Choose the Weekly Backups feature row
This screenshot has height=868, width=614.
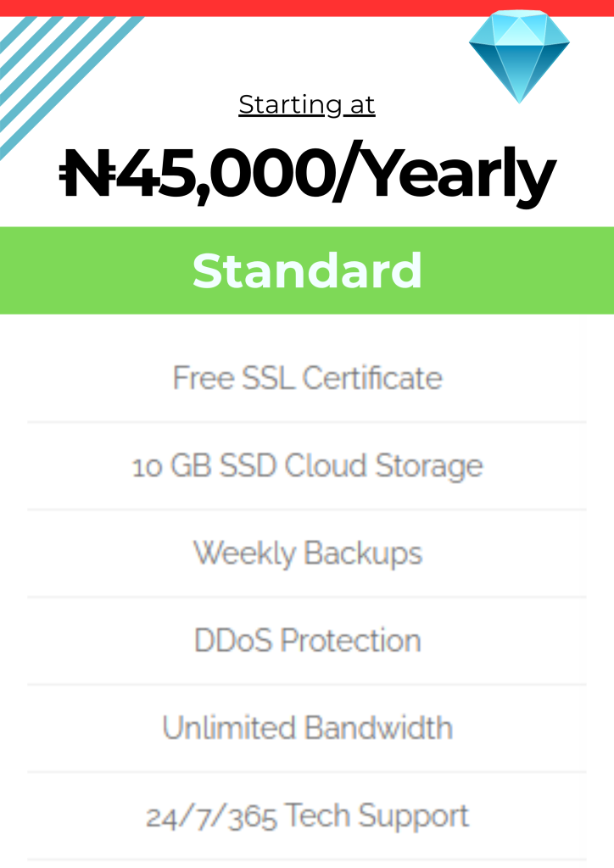coord(307,554)
